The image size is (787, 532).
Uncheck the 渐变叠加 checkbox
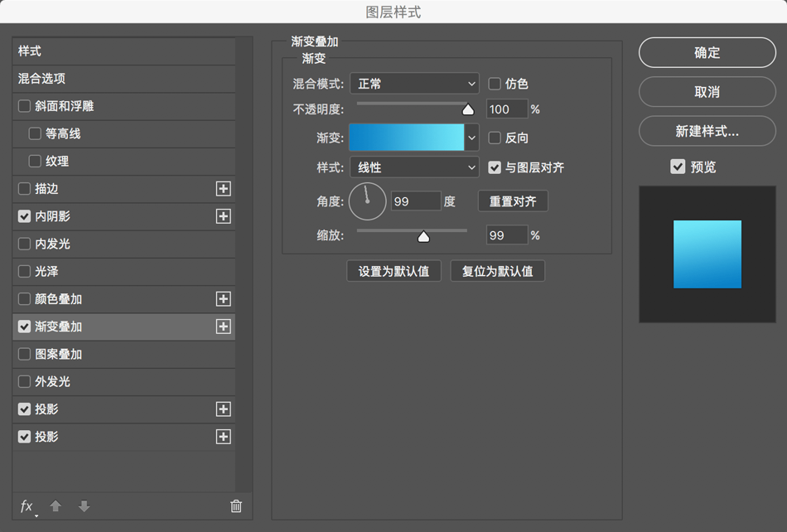click(24, 326)
